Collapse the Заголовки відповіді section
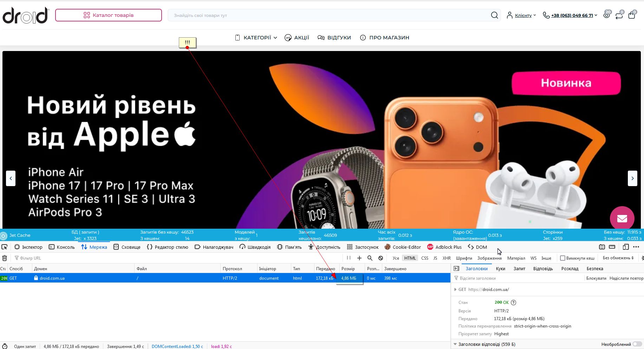 pyautogui.click(x=455, y=344)
